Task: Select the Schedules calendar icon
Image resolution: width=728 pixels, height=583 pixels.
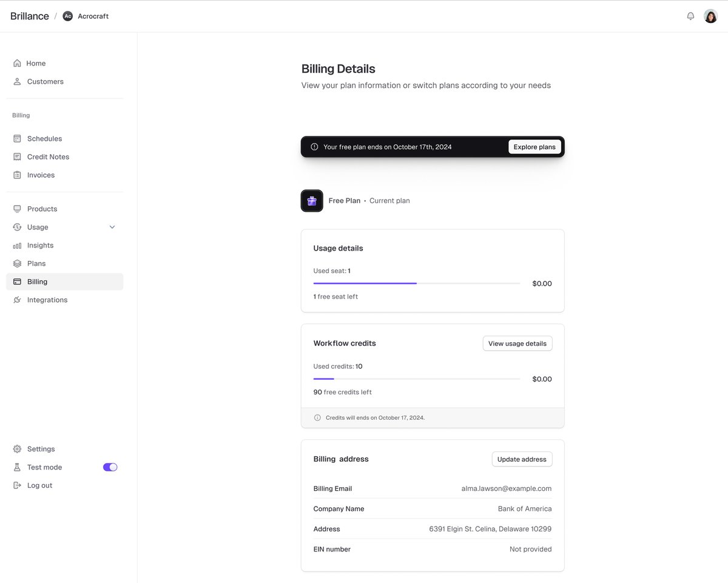Action: point(17,139)
